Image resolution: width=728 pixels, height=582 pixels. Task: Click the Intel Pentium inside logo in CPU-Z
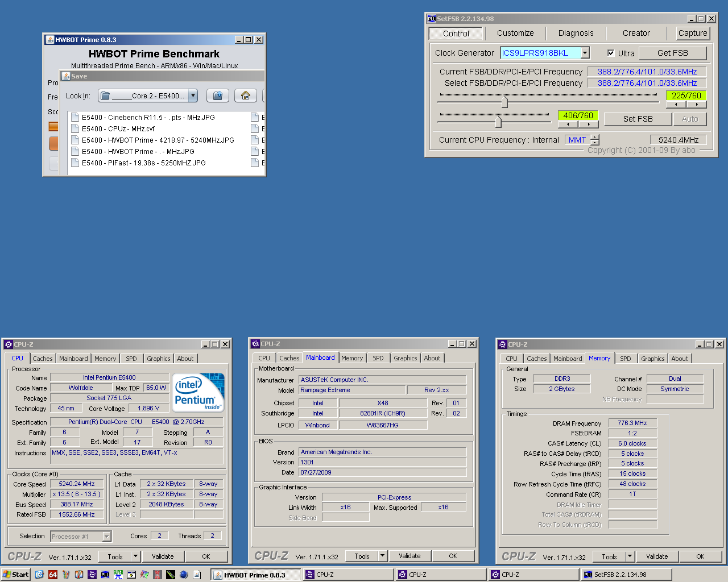pyautogui.click(x=198, y=392)
